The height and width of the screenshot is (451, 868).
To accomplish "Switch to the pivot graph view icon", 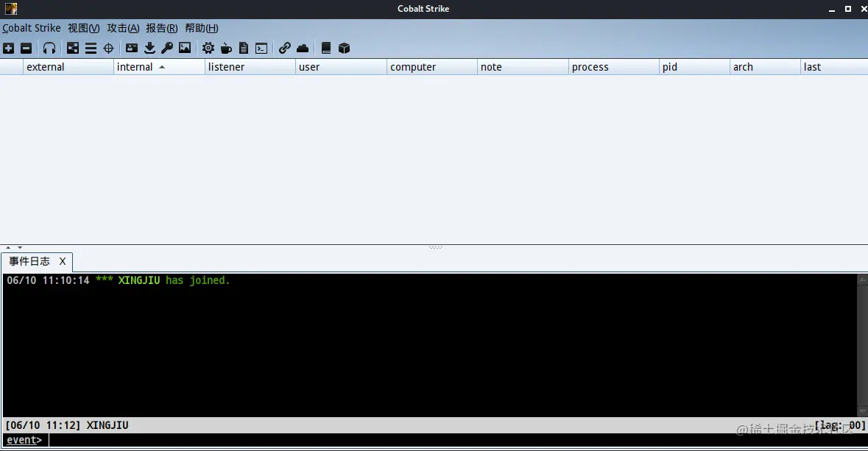I will [73, 48].
